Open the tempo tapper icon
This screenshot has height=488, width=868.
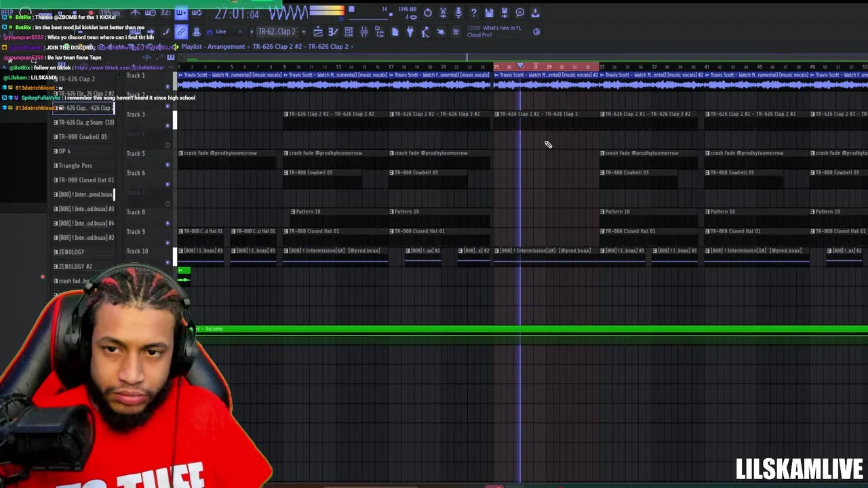pyautogui.click(x=425, y=32)
